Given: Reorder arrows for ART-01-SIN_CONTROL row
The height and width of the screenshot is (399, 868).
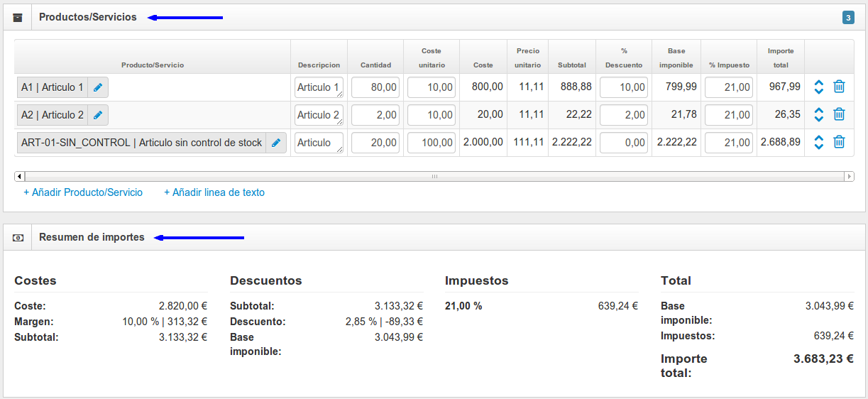Looking at the screenshot, I should pos(818,142).
